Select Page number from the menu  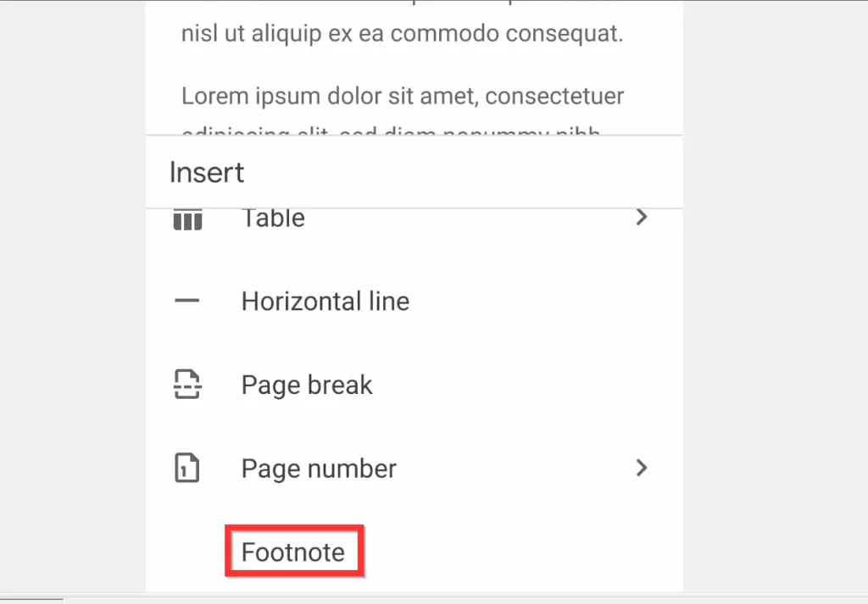[x=318, y=468]
